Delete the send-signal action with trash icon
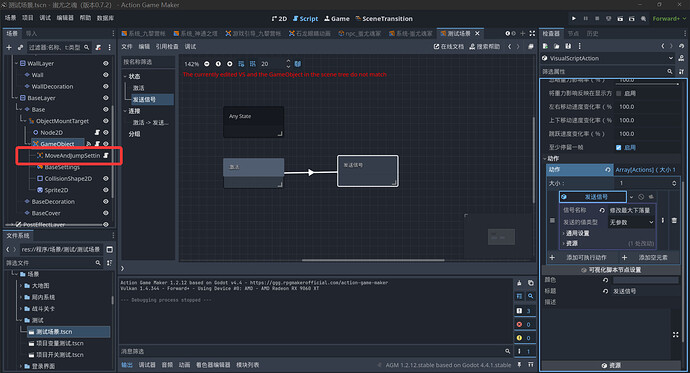Image resolution: width=690 pixels, height=373 pixels. pos(674,220)
